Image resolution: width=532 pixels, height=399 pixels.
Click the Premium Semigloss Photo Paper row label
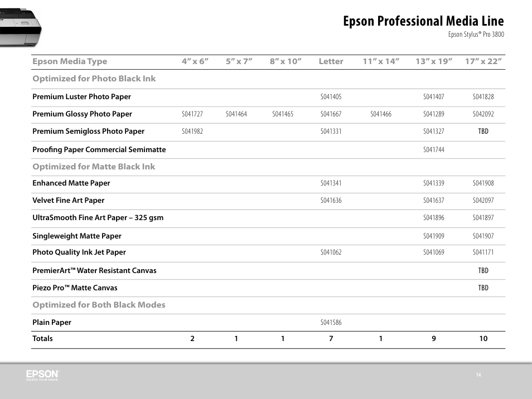pyautogui.click(x=88, y=131)
